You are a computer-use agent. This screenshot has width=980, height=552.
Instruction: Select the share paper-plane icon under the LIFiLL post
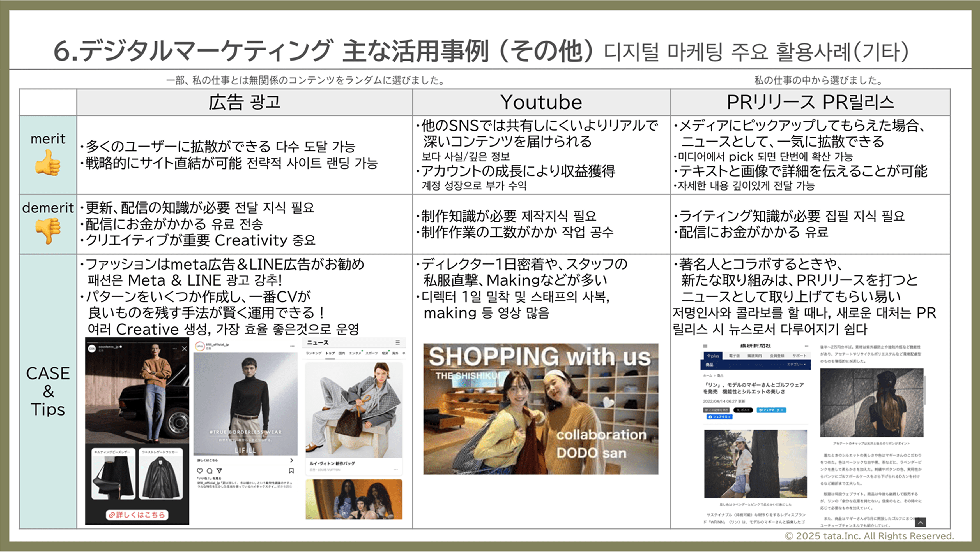(220, 471)
